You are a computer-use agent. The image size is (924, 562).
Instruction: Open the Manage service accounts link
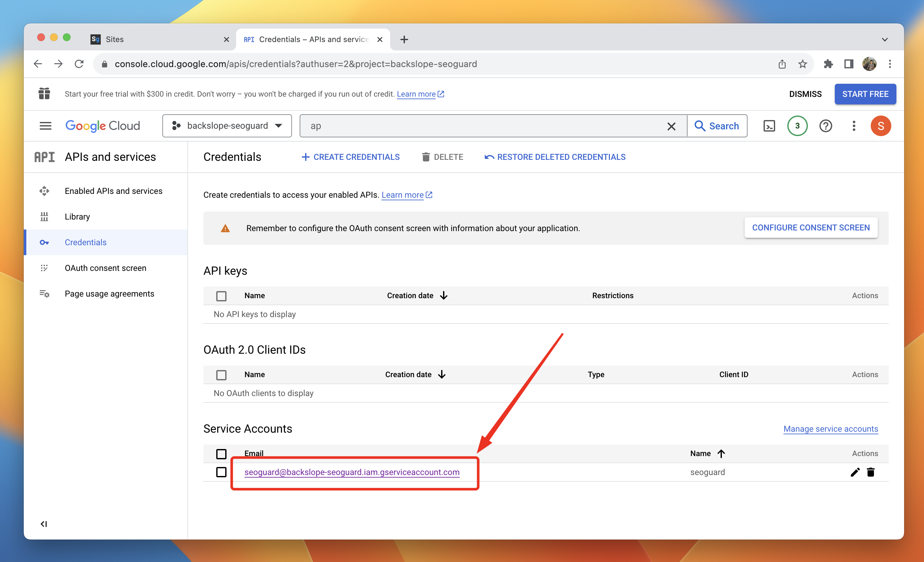pyautogui.click(x=831, y=429)
